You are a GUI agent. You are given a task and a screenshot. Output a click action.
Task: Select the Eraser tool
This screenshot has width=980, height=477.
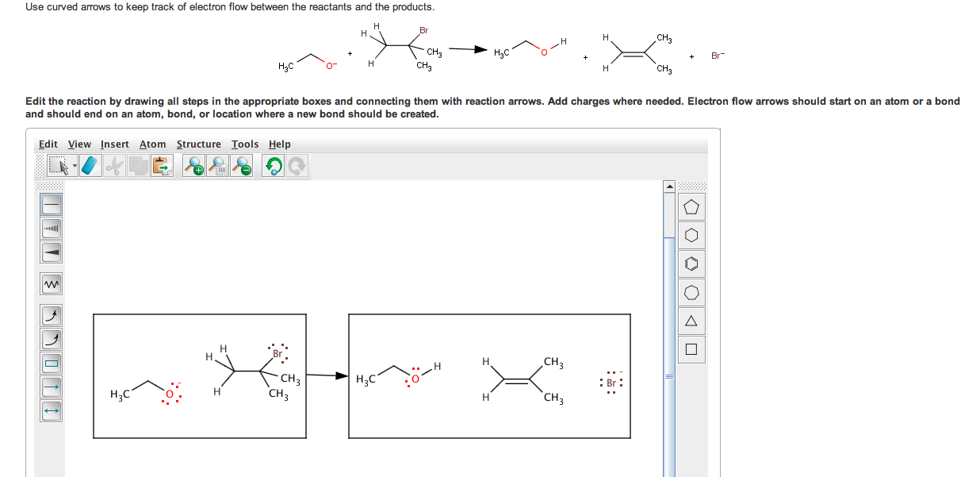90,165
